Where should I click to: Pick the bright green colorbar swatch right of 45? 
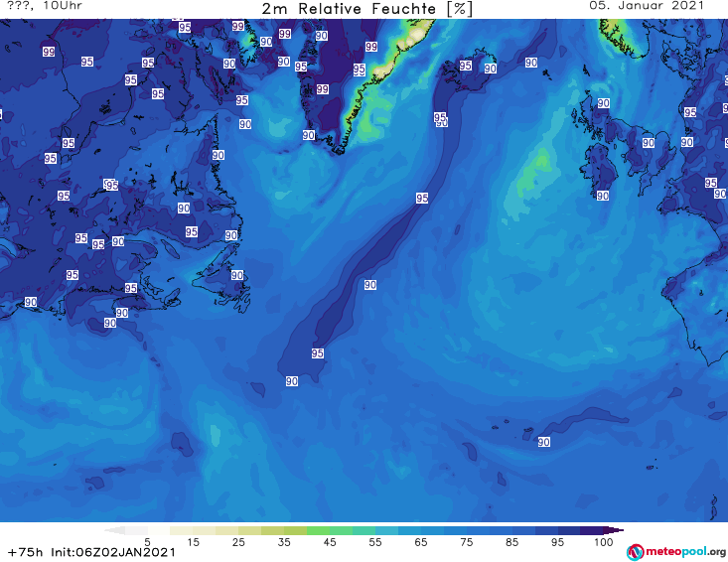pyautogui.click(x=342, y=530)
